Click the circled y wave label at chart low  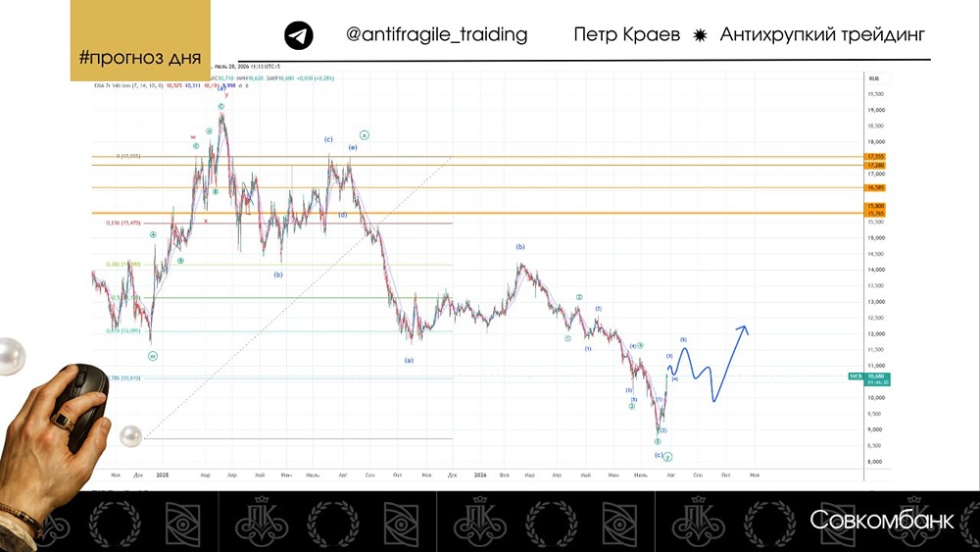coord(667,457)
